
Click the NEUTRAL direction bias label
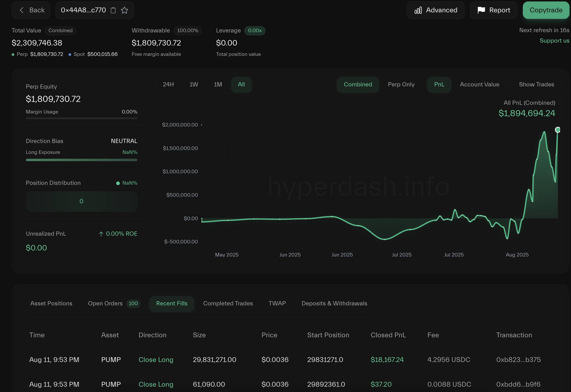coord(124,141)
